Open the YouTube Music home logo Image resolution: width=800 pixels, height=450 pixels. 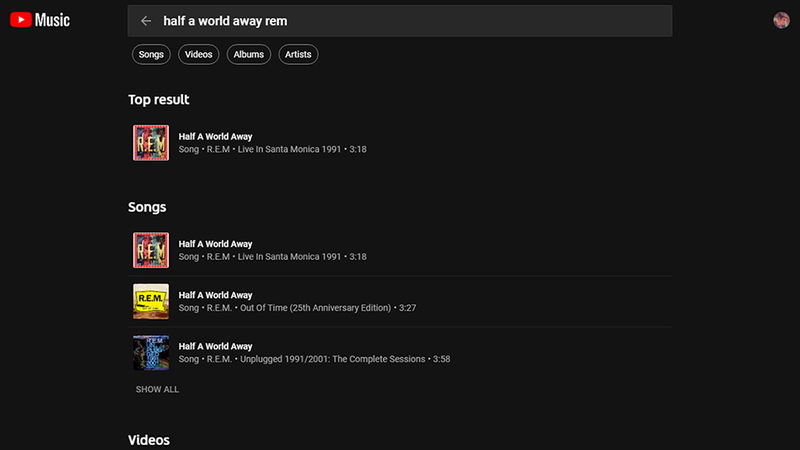(40, 20)
